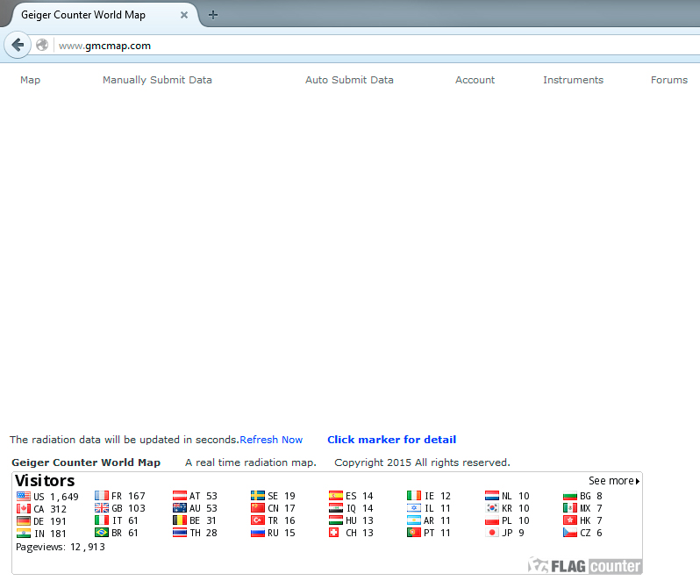The image size is (700, 588).
Task: Click the 'FR 167' visitor count
Action: pos(129,496)
